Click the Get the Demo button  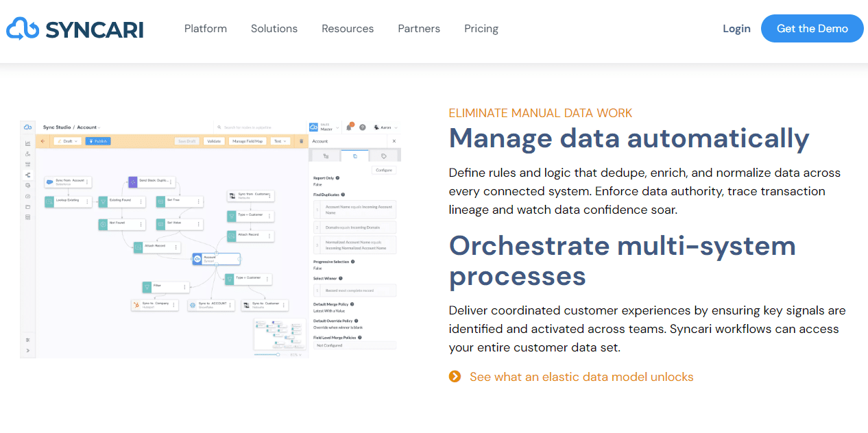pyautogui.click(x=812, y=29)
